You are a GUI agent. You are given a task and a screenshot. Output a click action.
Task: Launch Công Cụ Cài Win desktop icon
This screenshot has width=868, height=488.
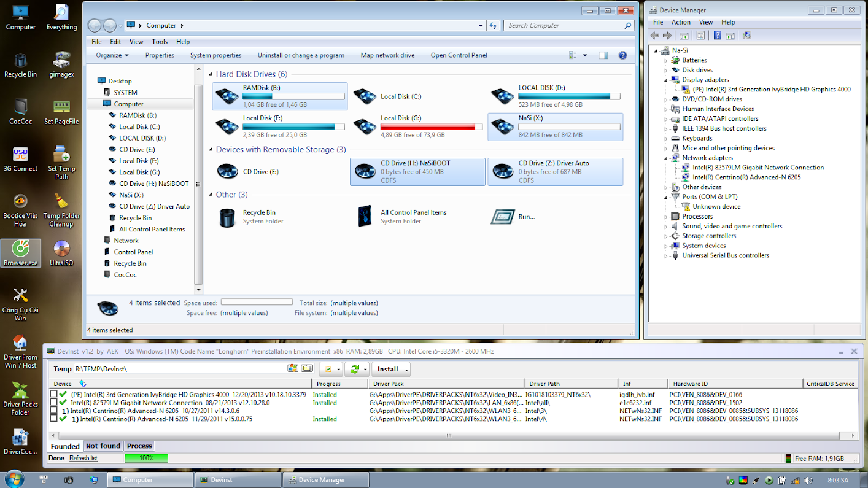coord(20,304)
